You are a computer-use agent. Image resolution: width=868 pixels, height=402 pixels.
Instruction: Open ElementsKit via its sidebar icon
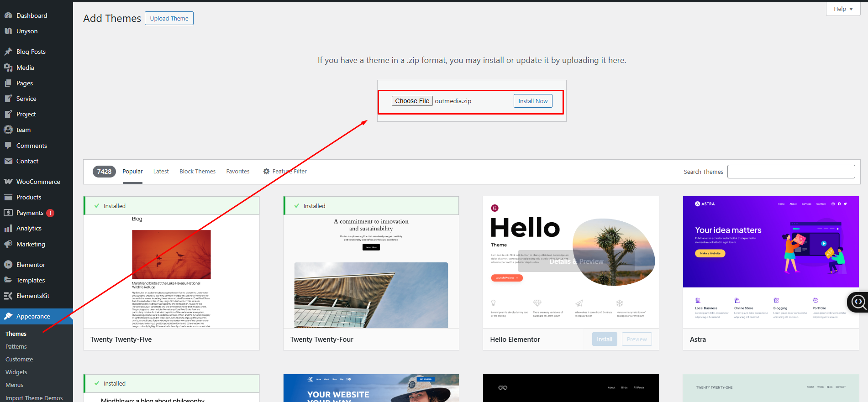click(x=8, y=296)
